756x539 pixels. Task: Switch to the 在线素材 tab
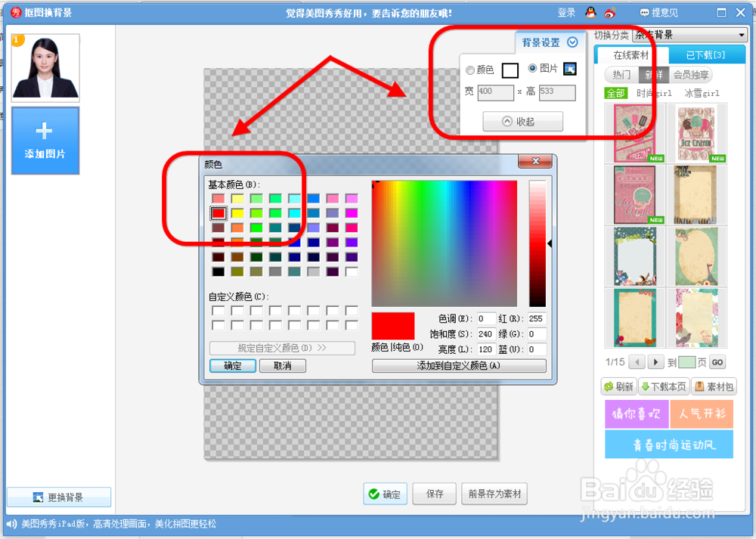click(631, 55)
